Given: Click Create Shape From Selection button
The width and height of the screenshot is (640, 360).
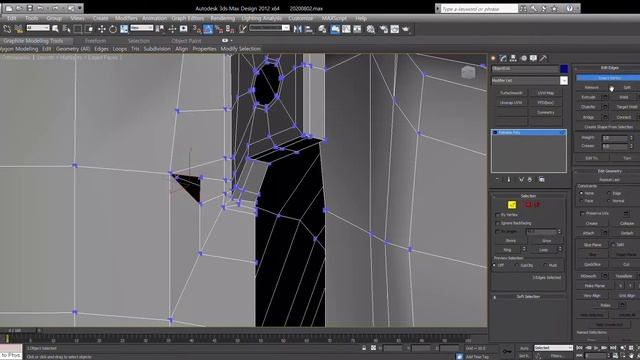Looking at the screenshot, I should point(608,127).
